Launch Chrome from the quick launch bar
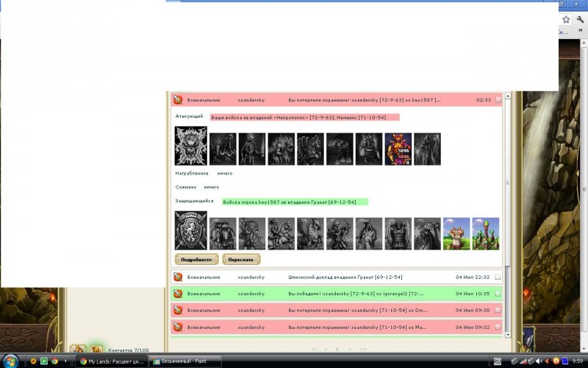The height and width of the screenshot is (368, 588). pos(54,361)
